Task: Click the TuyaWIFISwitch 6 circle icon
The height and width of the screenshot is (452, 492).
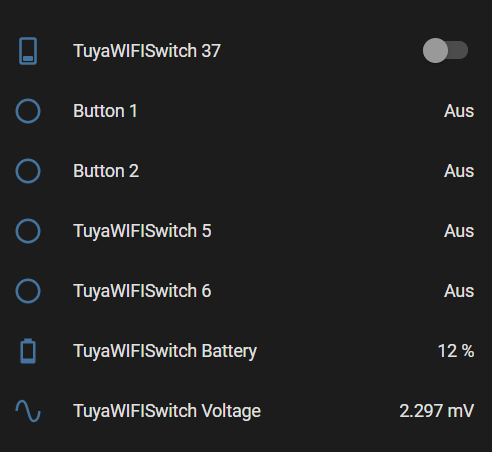Action: (28, 291)
